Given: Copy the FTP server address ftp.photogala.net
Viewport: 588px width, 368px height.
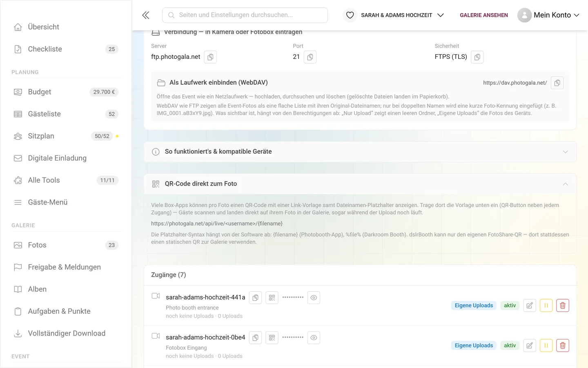Looking at the screenshot, I should point(210,57).
